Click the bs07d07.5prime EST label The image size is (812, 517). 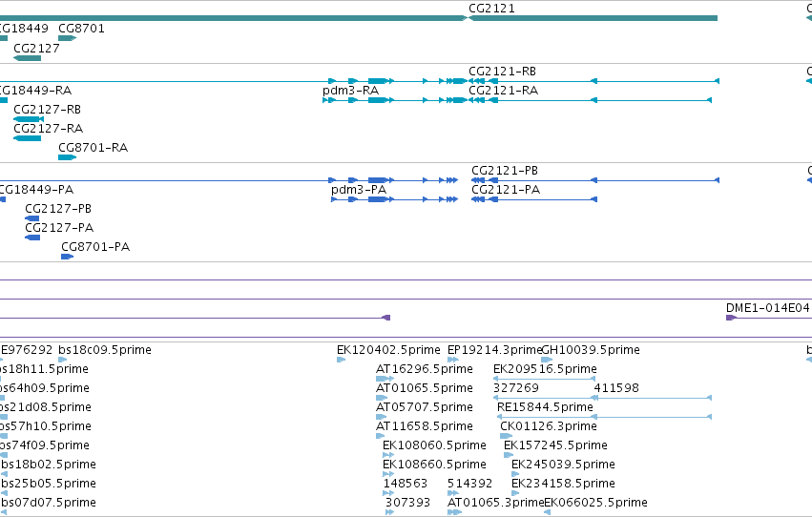tap(49, 503)
